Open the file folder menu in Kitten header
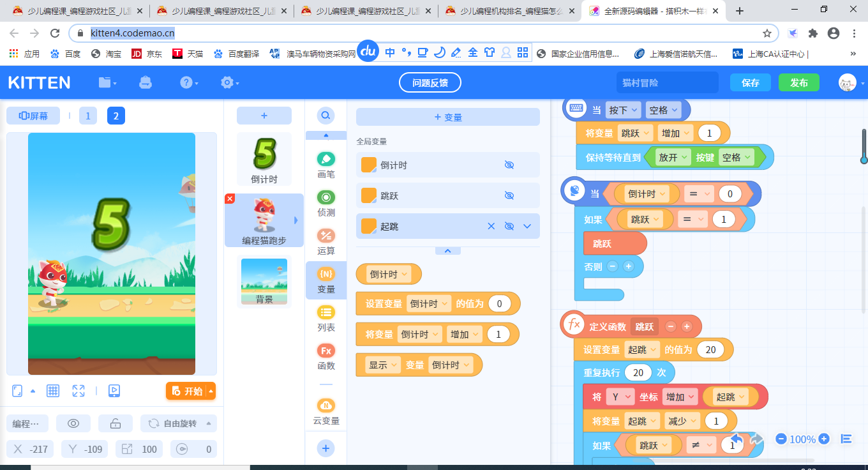 point(107,82)
